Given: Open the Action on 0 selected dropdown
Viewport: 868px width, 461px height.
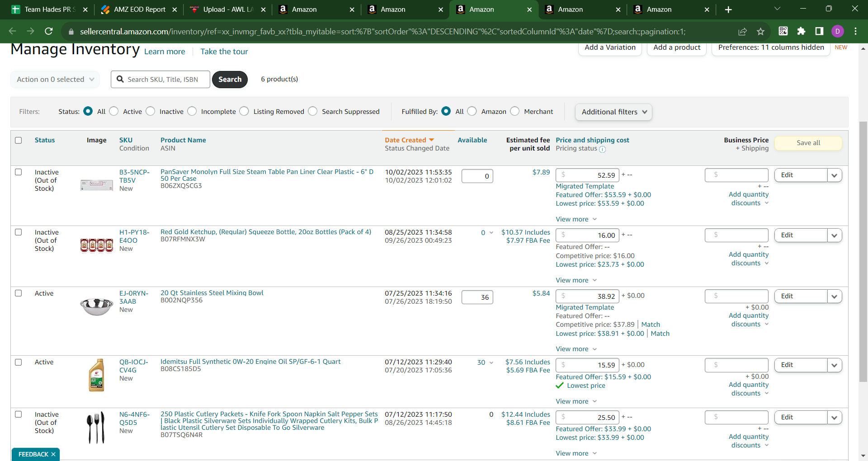Looking at the screenshot, I should [x=55, y=80].
